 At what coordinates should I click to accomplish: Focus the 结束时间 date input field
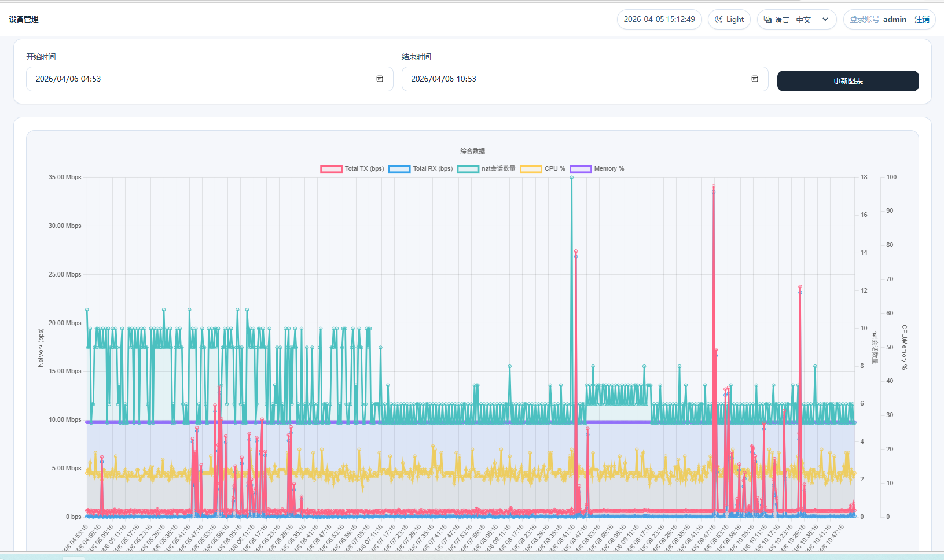[573, 79]
